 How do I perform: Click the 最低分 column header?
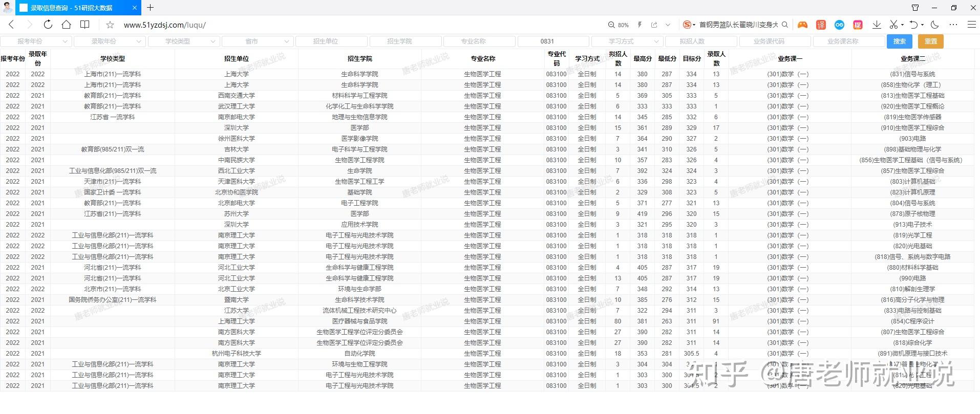point(667,59)
